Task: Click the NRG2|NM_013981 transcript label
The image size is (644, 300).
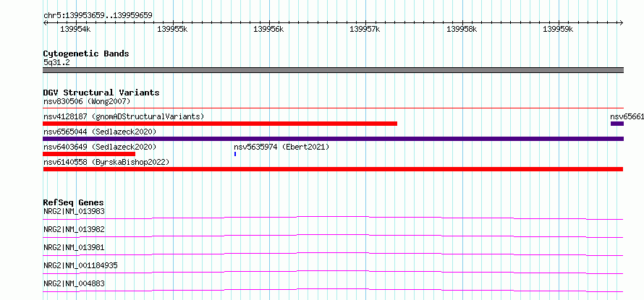Action: pos(74,247)
